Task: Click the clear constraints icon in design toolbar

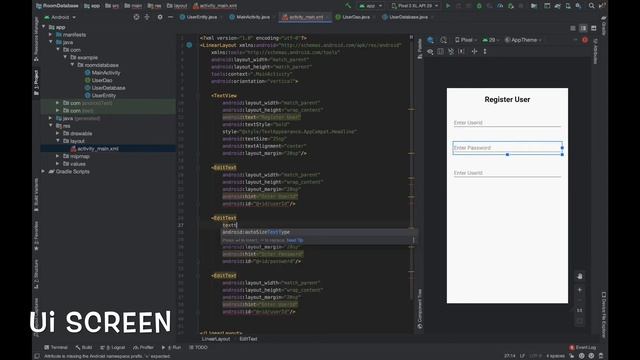Action: [451, 51]
